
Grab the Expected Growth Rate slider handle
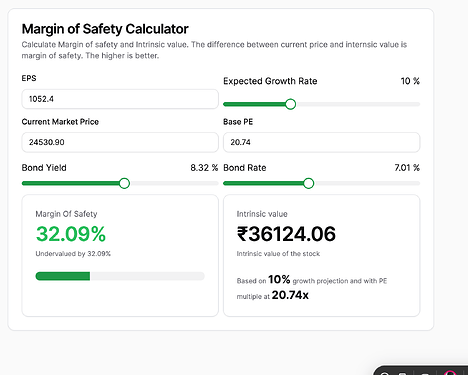290,104
